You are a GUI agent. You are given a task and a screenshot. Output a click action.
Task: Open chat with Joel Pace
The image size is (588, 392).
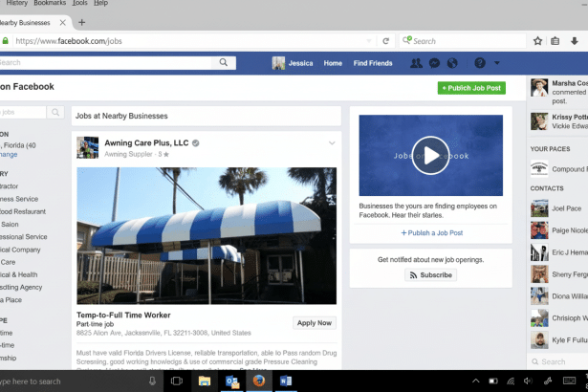point(559,208)
